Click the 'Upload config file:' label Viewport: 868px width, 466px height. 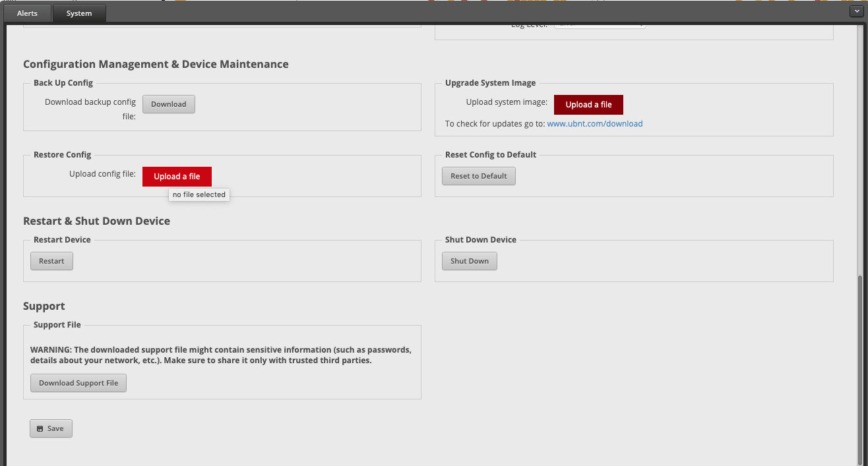(102, 175)
